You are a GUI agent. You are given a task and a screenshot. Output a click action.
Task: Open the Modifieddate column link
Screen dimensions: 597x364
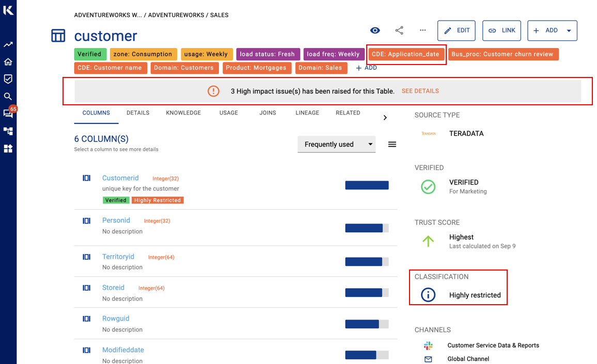coord(123,350)
